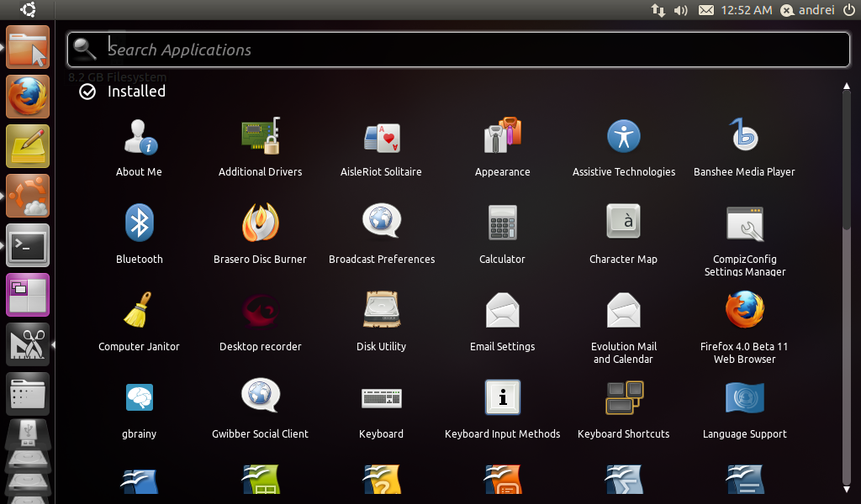This screenshot has height=504, width=861.
Task: Open Character Map
Action: (x=623, y=234)
